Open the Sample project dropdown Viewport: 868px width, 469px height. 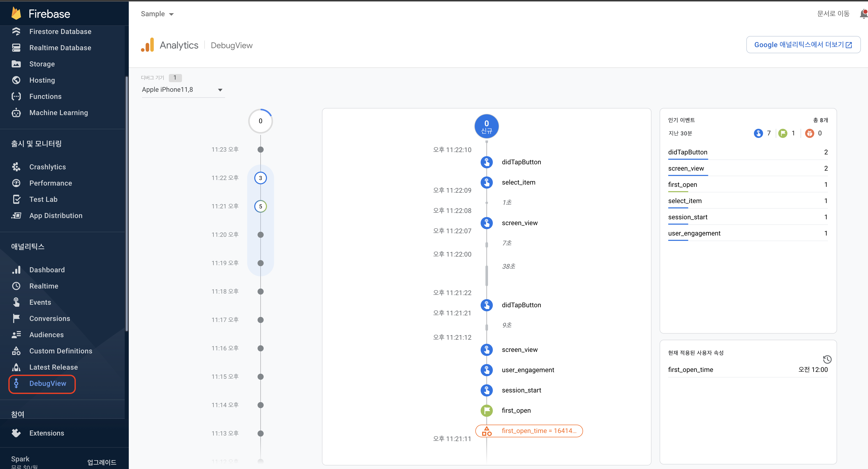coord(157,14)
